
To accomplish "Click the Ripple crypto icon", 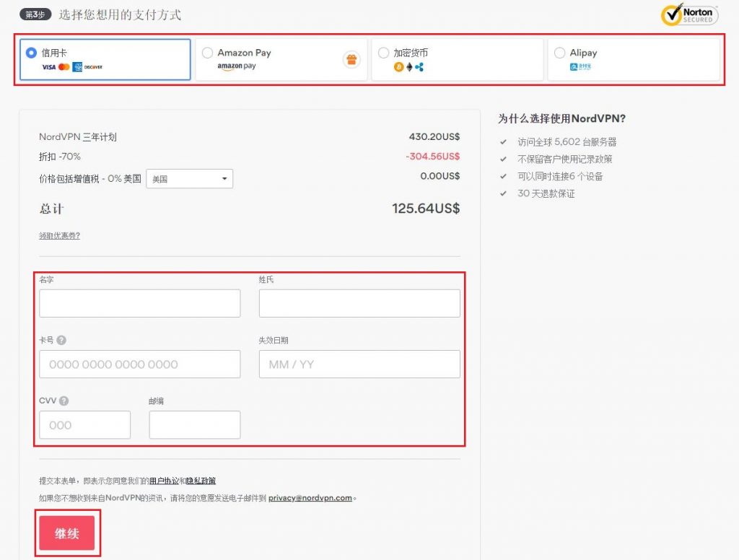I will (419, 67).
